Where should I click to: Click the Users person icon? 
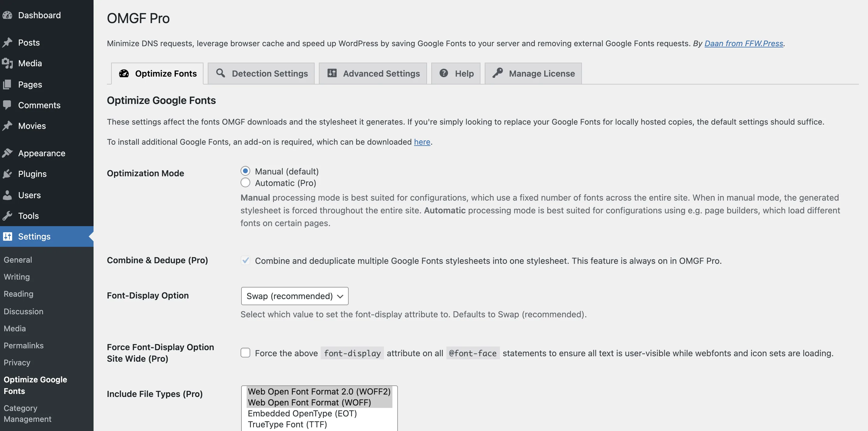click(7, 195)
